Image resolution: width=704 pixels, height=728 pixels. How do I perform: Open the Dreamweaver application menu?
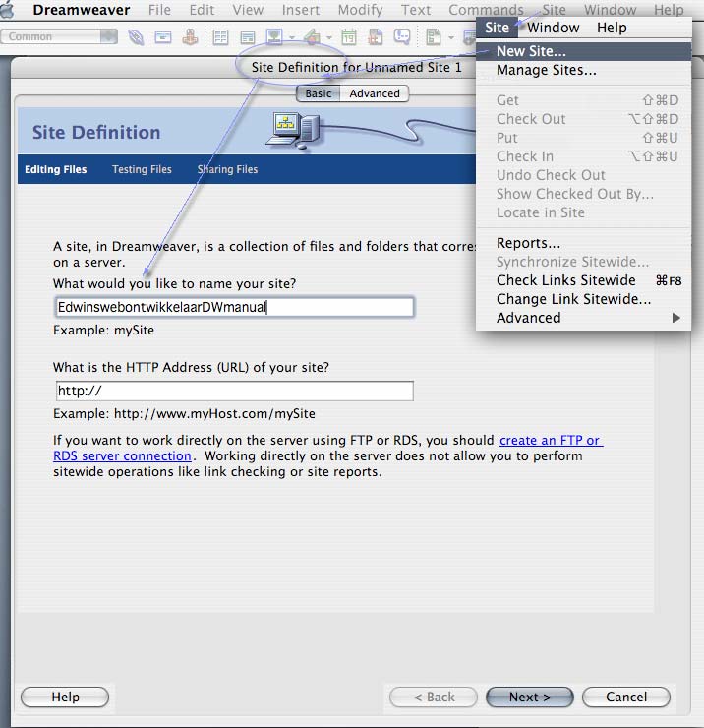82,10
